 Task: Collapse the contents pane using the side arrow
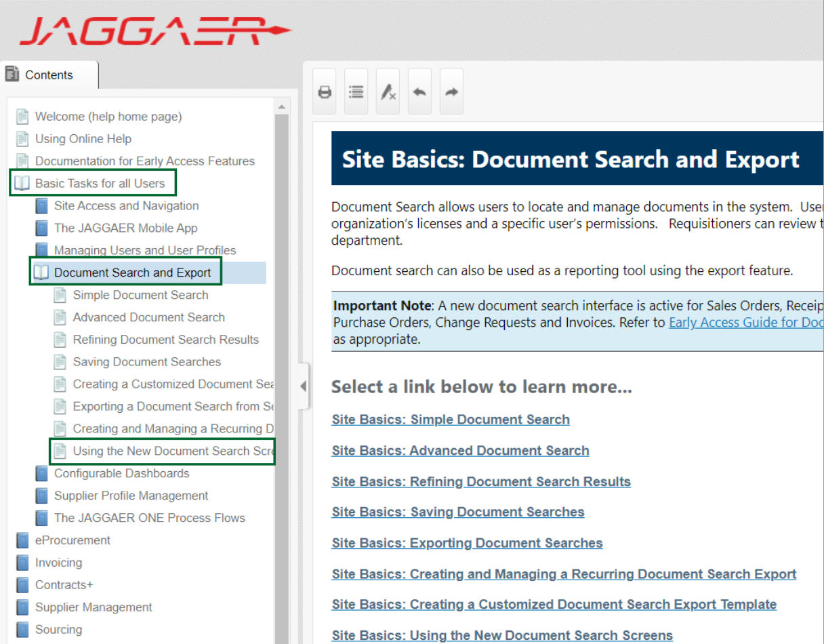click(303, 385)
